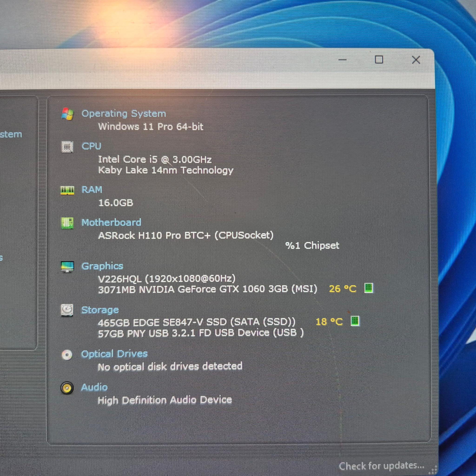This screenshot has width=476, height=476.
Task: Open the Optical Drives section heading
Action: point(114,354)
